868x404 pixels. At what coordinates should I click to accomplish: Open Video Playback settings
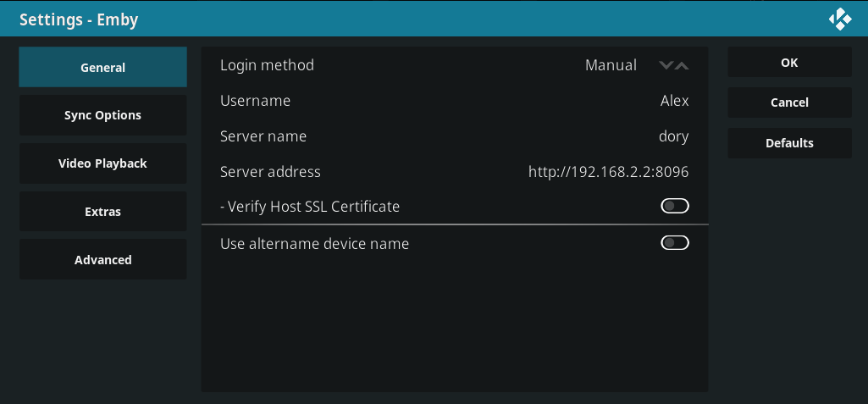[102, 163]
